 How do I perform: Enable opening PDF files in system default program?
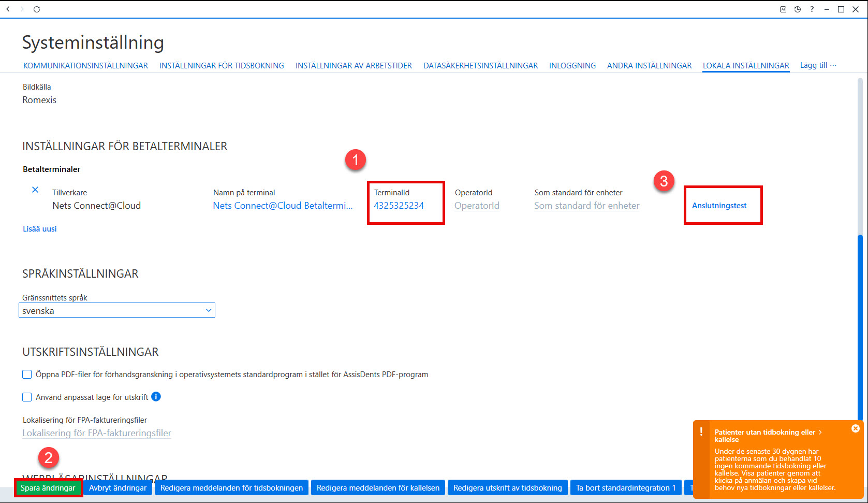click(x=27, y=375)
